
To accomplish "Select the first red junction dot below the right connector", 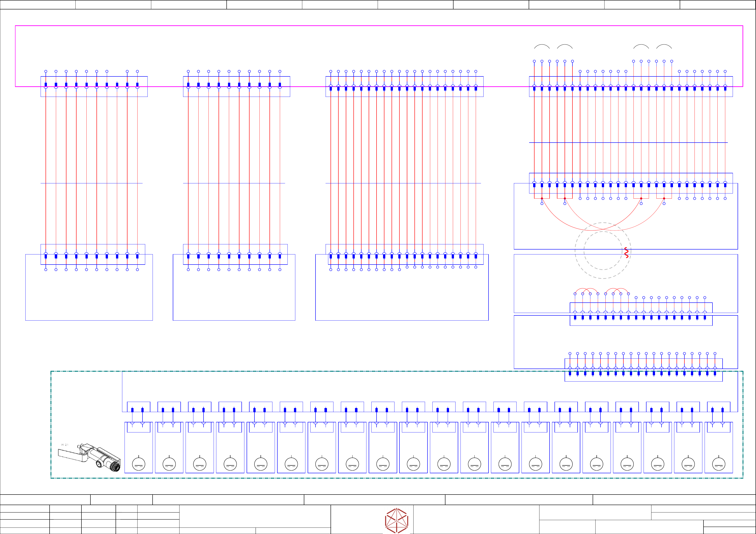I will click(542, 198).
